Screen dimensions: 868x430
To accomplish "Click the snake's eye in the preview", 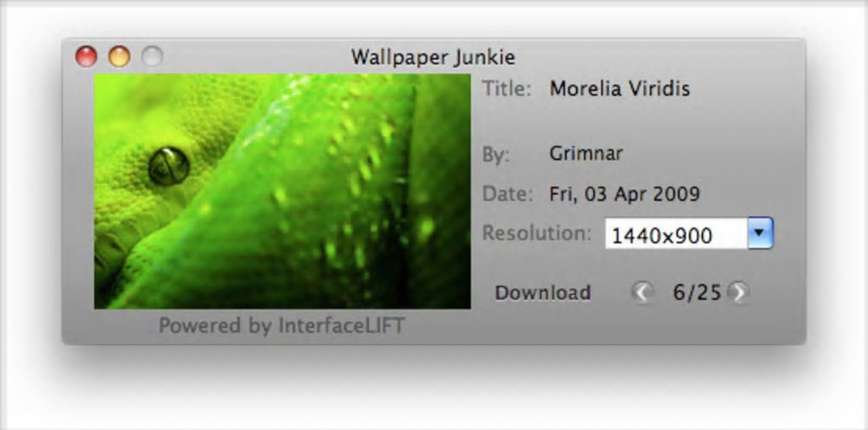I will 168,166.
